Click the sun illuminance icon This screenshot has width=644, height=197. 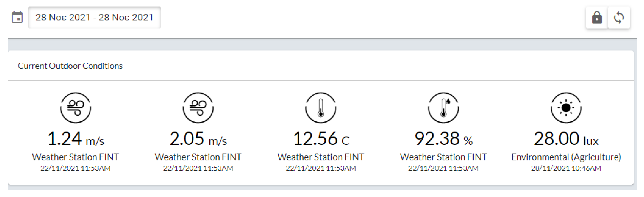[x=566, y=108]
